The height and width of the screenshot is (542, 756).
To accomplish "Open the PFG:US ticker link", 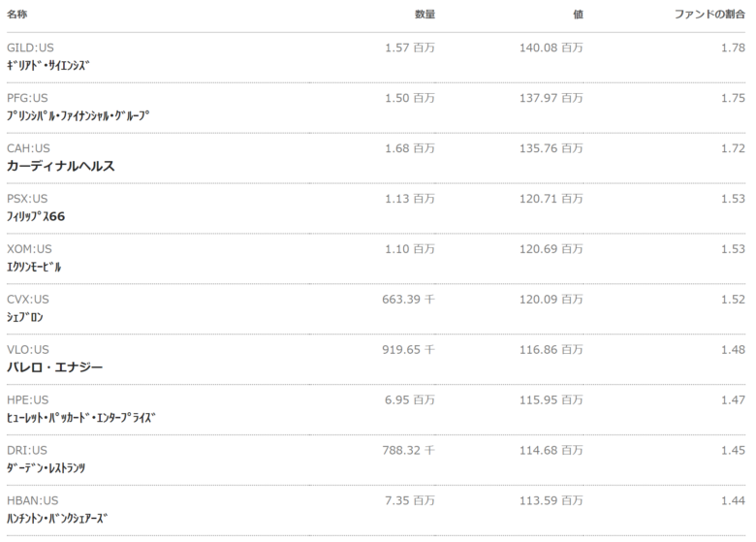I will pos(26,98).
